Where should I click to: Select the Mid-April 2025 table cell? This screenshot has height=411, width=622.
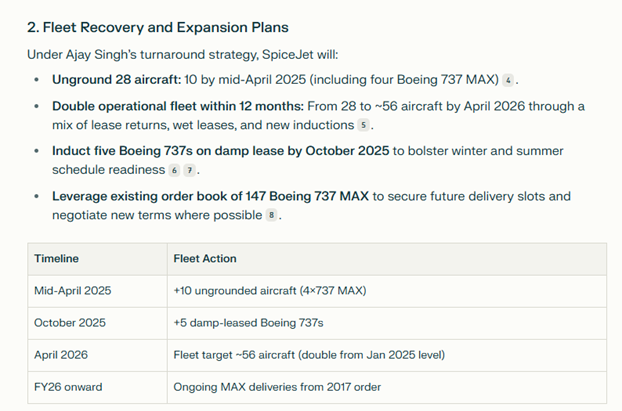point(98,291)
